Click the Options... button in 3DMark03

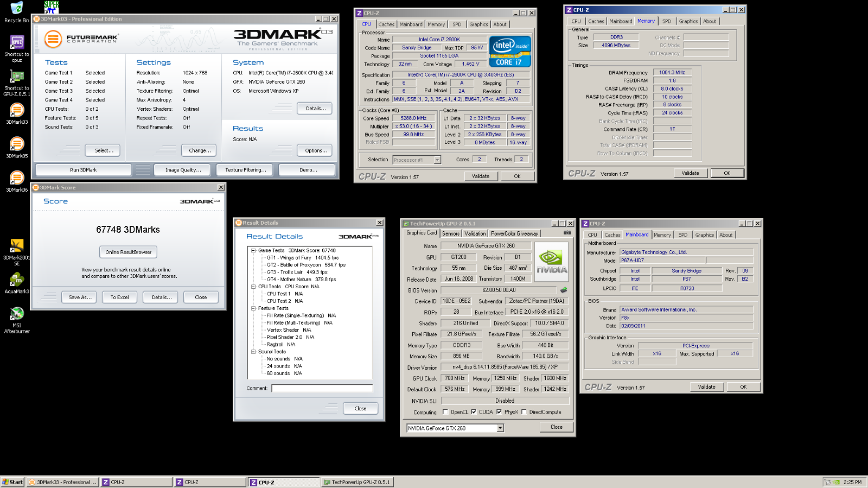click(315, 150)
